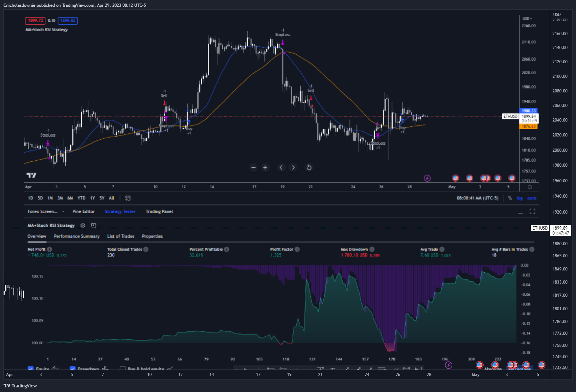Click the Max Drawdown value 1 780.10 USD
576x392 pixels.
[x=354, y=255]
